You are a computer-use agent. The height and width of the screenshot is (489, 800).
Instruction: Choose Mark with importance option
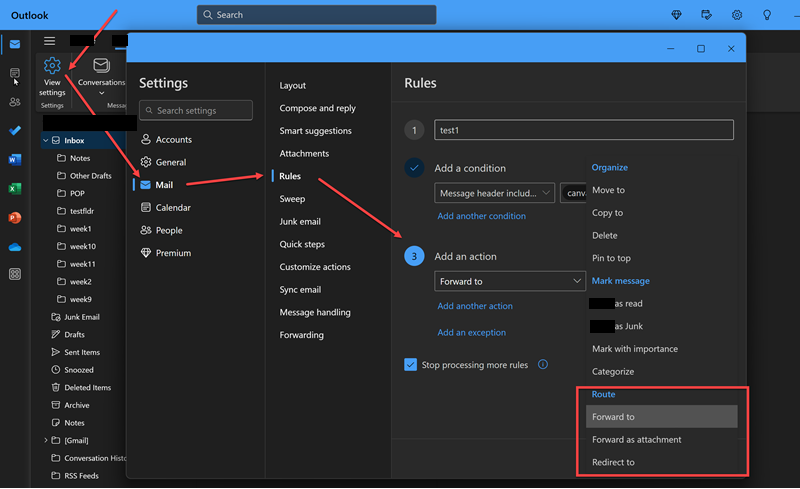click(662, 349)
